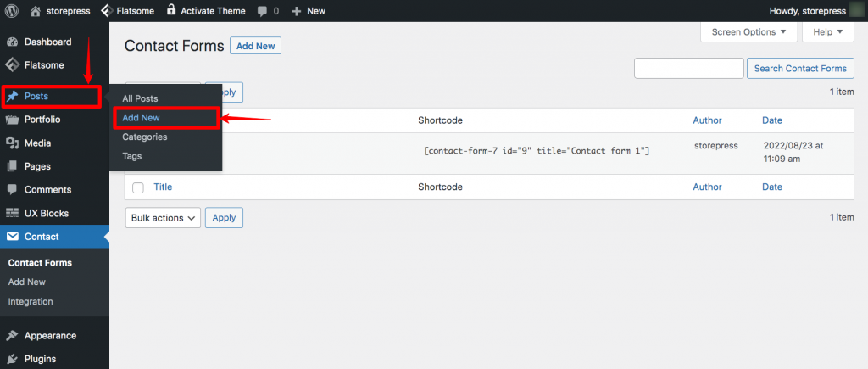Click the Plugins plug icon
Viewport: 868px width, 369px height.
click(12, 359)
